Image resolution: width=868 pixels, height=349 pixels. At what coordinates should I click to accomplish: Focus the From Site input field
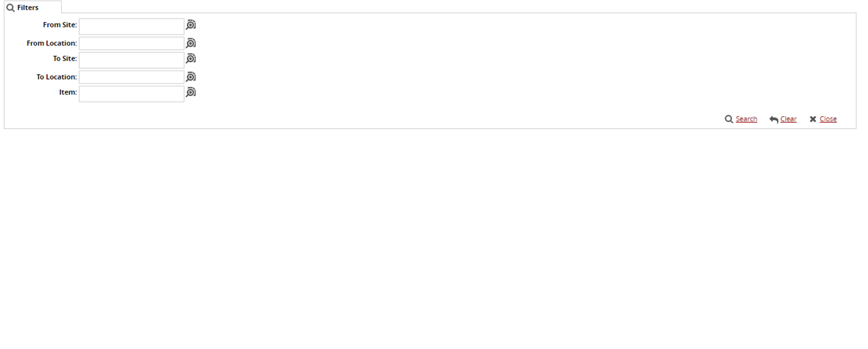tap(131, 26)
